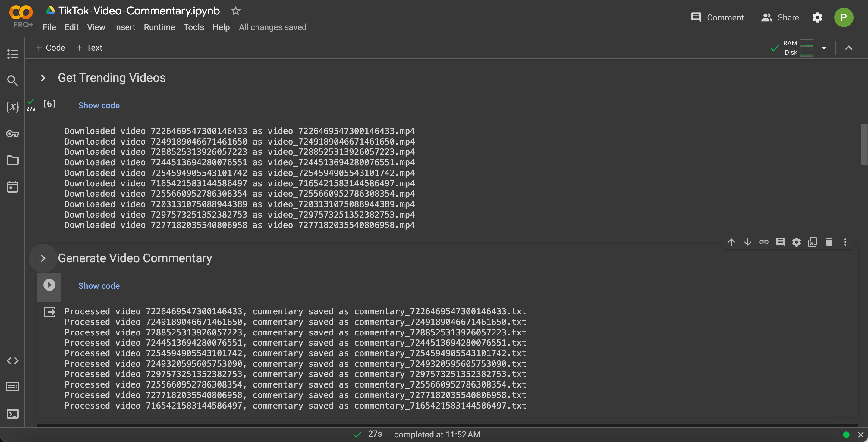Click output line video_7244513694280076551.mp4
868x442 pixels.
(x=239, y=162)
